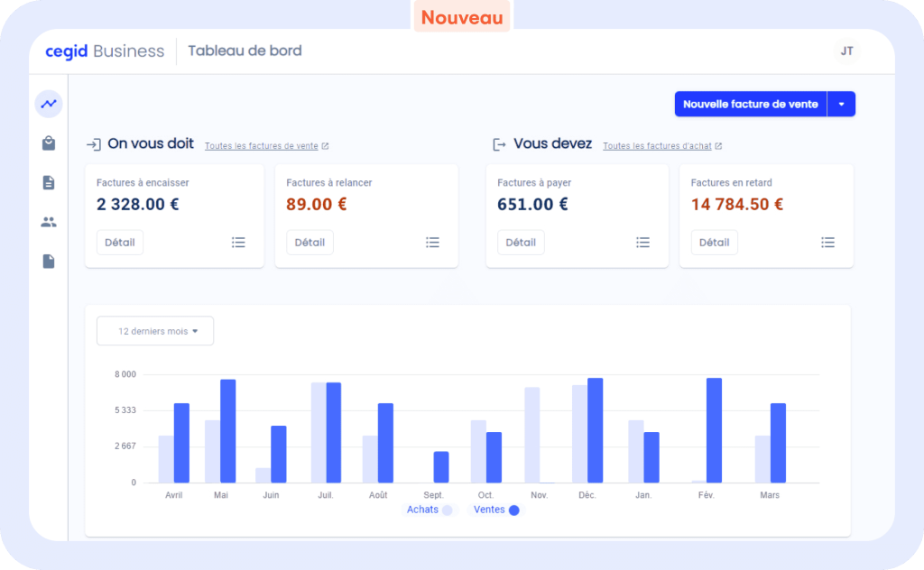Expand arrow next to Nouvelle facture de vente
Image resolution: width=924 pixels, height=570 pixels.
[x=841, y=105]
